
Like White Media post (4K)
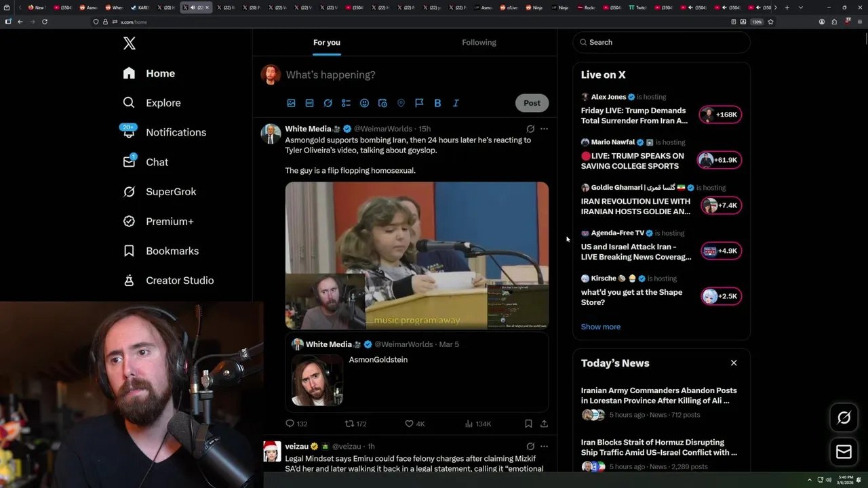414,424
